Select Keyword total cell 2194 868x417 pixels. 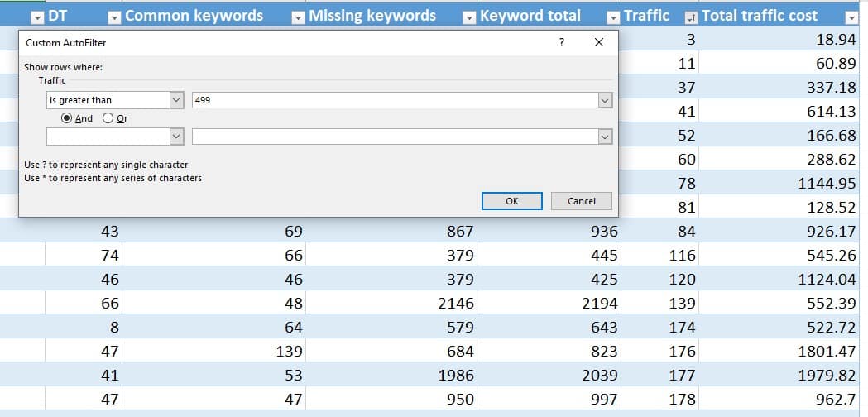549,303
